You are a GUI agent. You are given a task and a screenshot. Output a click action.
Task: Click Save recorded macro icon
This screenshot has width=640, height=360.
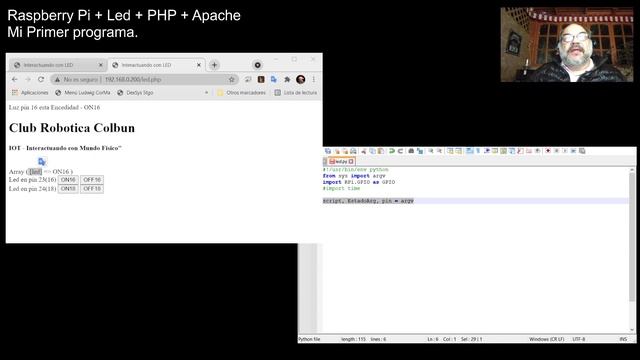582,151
